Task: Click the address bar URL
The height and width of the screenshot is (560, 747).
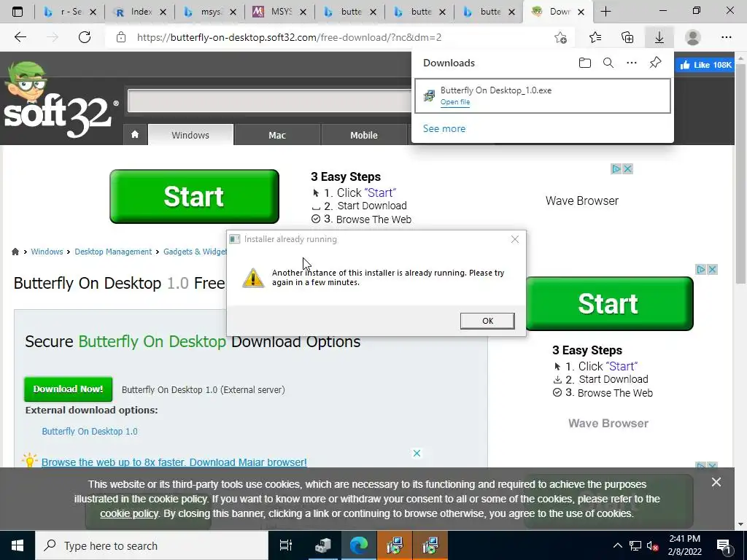Action: 289,37
